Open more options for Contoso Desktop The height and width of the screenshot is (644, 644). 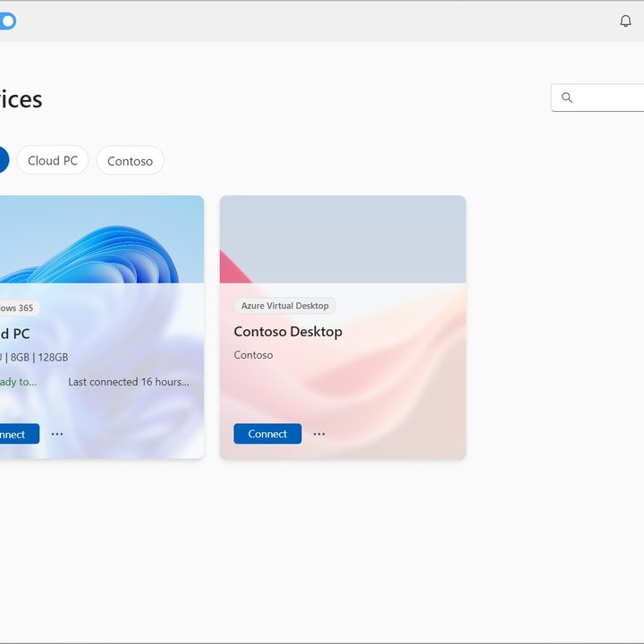319,434
